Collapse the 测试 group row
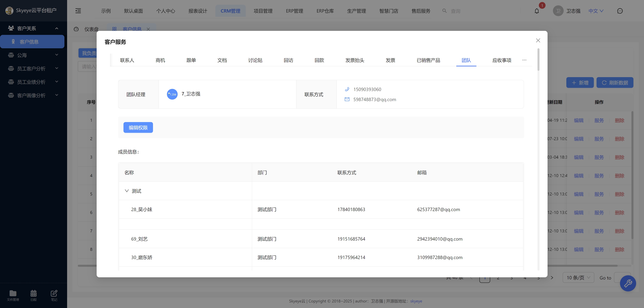The image size is (644, 308). [126, 191]
